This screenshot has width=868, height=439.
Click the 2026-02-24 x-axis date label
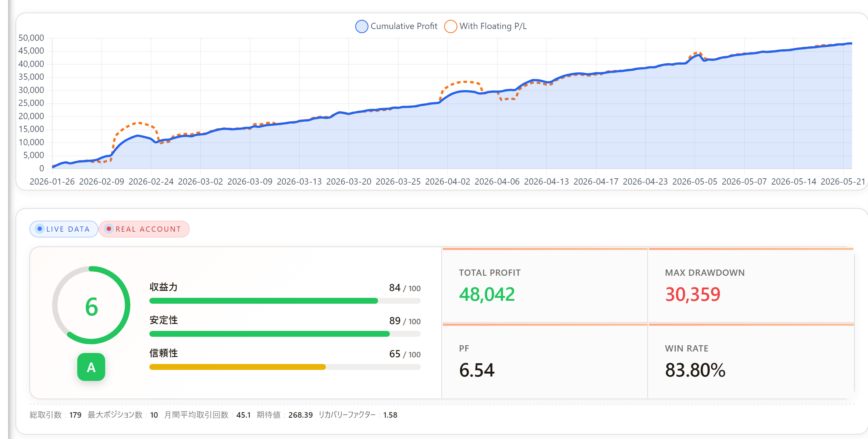(151, 182)
